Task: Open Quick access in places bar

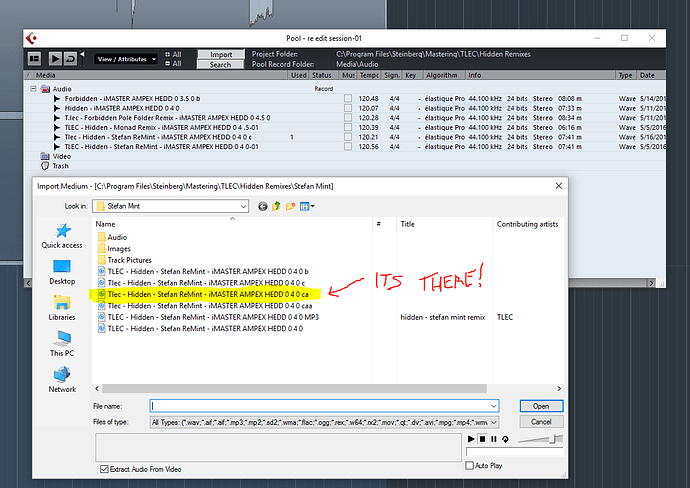Action: pos(62,236)
